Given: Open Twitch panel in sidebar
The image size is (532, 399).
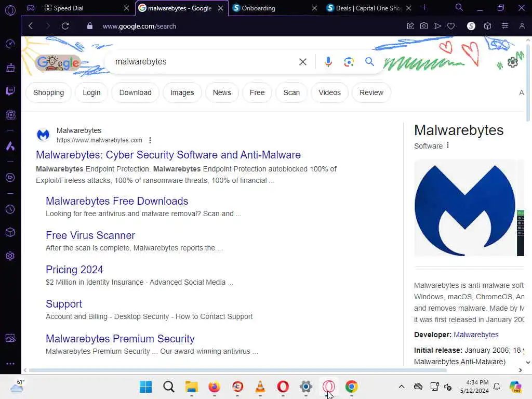Looking at the screenshot, I should click(10, 91).
